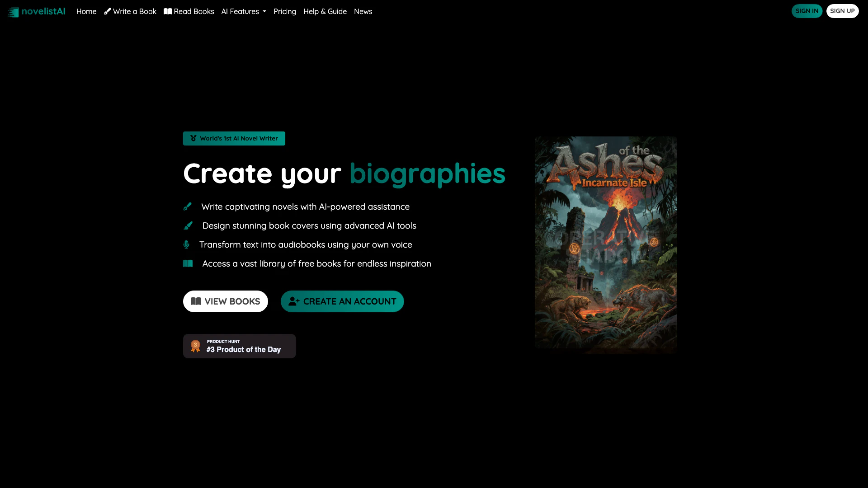This screenshot has width=868, height=488.
Task: Click the Product Hunt medal icon
Action: 195,346
